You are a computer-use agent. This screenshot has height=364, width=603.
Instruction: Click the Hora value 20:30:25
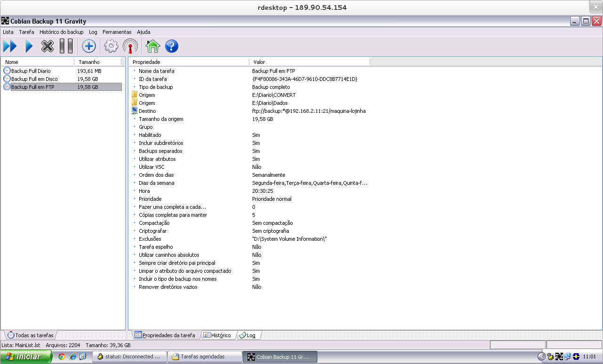[x=262, y=191]
